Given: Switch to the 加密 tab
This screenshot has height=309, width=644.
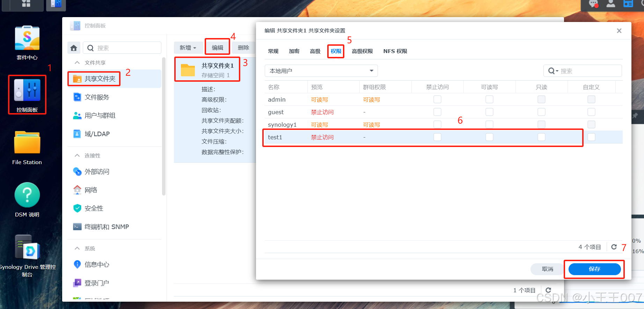Looking at the screenshot, I should 294,51.
